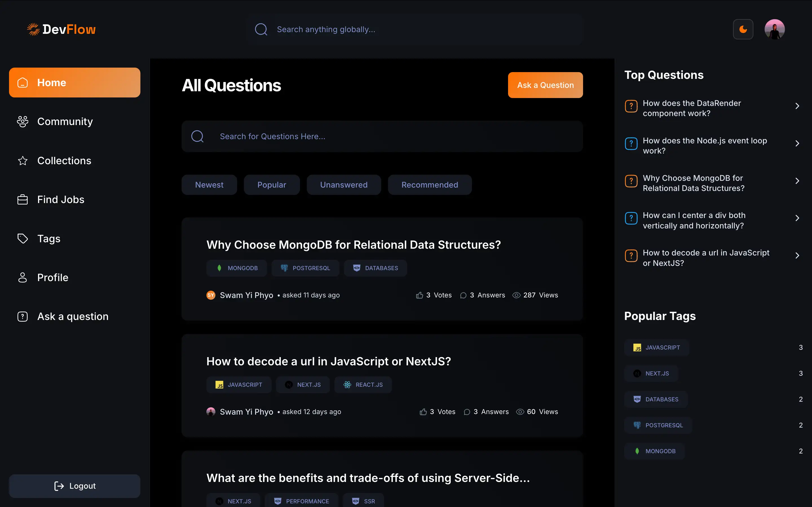Open Find Jobs via the briefcase icon
The image size is (812, 507).
click(23, 199)
